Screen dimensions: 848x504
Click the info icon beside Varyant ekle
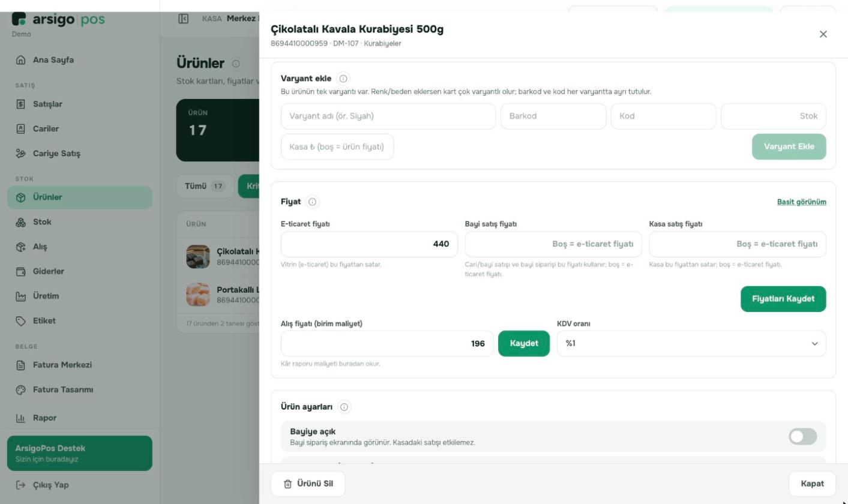pyautogui.click(x=343, y=79)
